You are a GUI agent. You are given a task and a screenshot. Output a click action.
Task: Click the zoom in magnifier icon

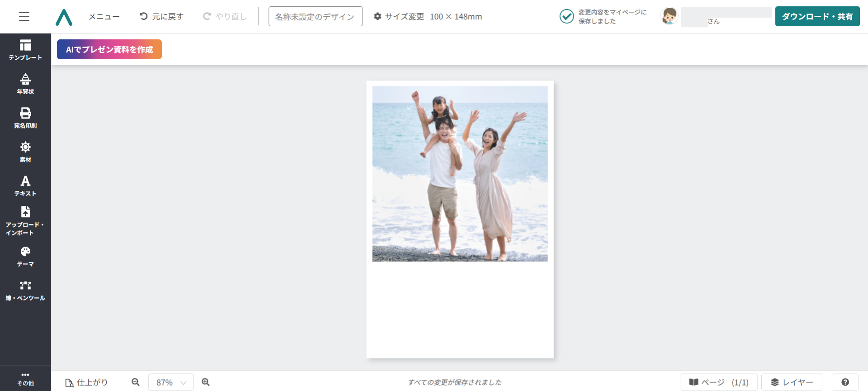click(x=206, y=382)
